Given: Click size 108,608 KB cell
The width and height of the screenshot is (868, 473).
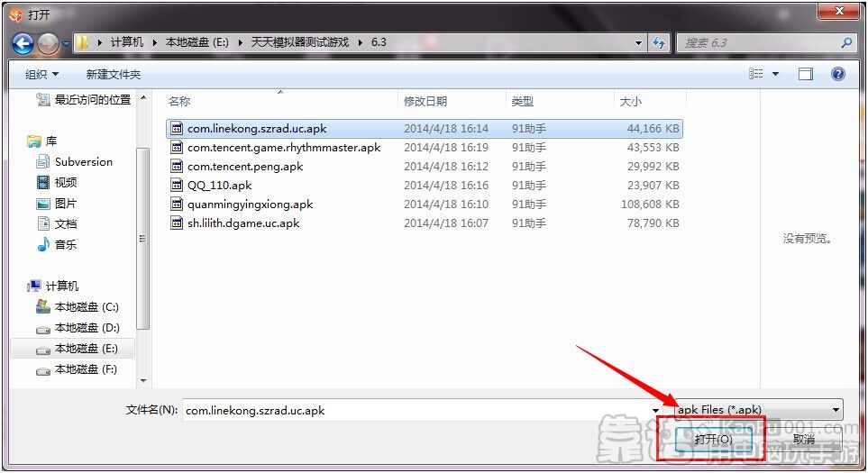Looking at the screenshot, I should (650, 205).
